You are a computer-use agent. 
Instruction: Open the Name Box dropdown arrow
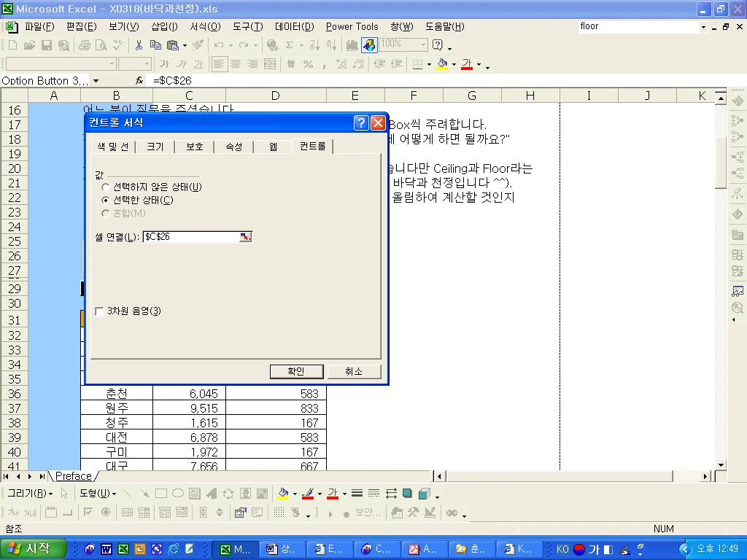96,81
